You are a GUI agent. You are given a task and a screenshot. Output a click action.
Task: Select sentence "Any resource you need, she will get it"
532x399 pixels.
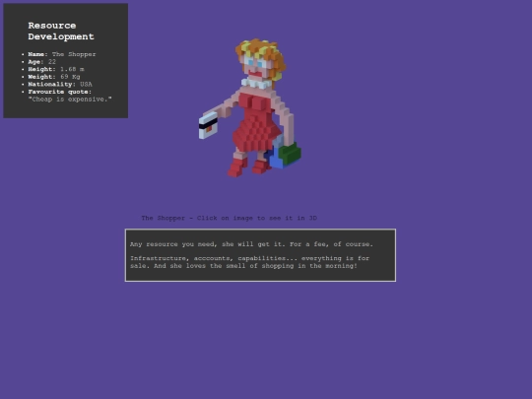coord(207,244)
